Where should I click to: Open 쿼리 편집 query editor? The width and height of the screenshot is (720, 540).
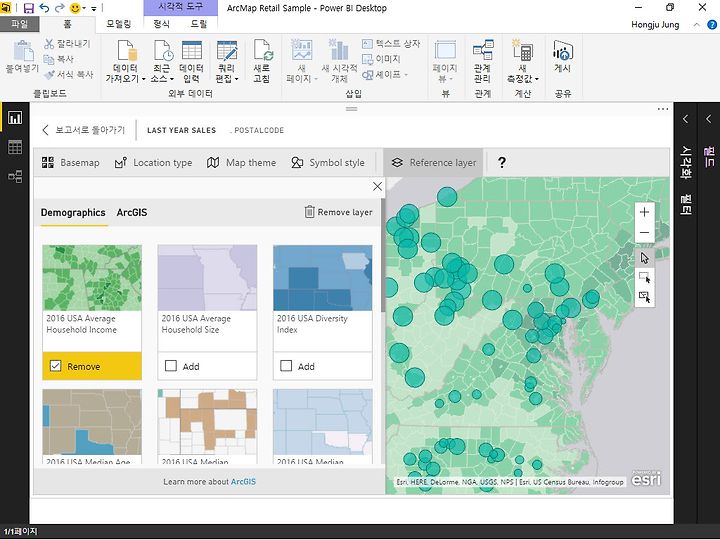click(x=227, y=61)
